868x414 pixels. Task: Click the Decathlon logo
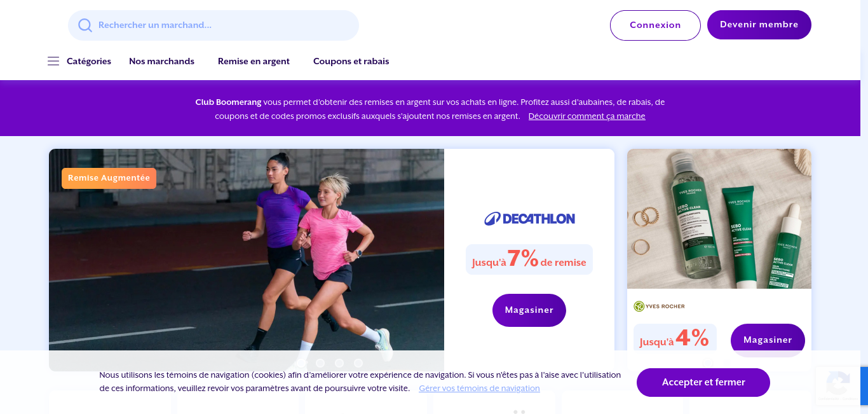point(529,219)
